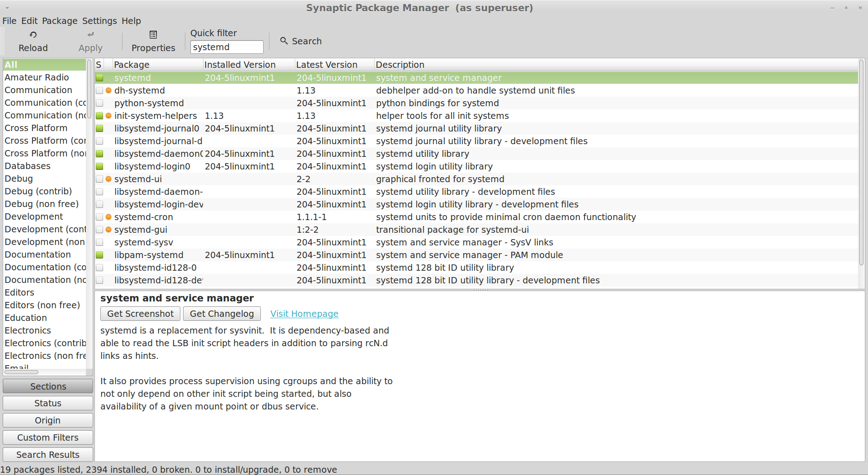Switch to Sections filter view
868x475 pixels.
48,386
